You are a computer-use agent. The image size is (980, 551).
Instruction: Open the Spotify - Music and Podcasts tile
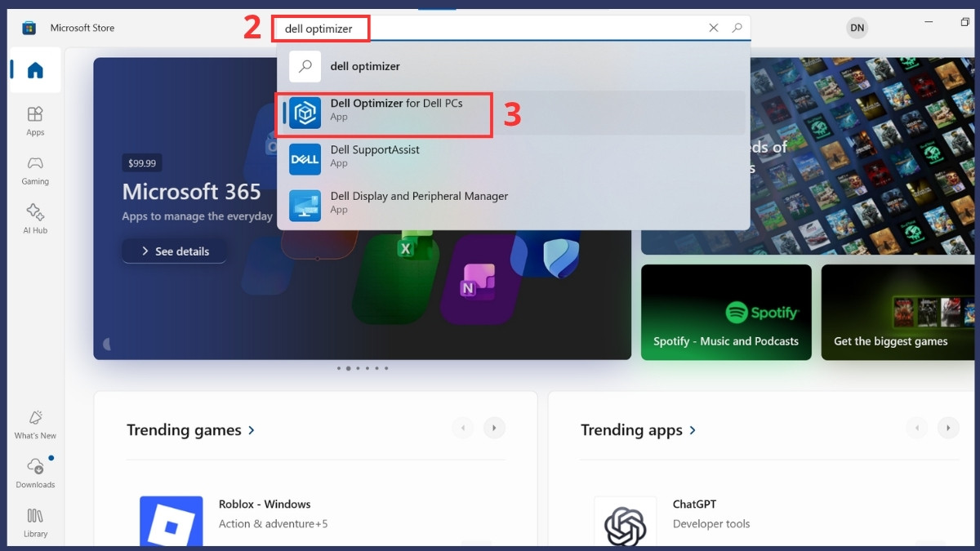pyautogui.click(x=726, y=313)
